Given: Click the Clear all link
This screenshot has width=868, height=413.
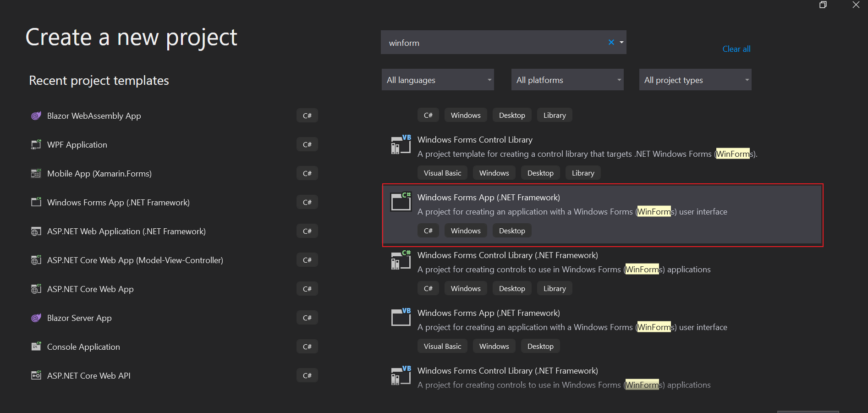Looking at the screenshot, I should coord(736,49).
